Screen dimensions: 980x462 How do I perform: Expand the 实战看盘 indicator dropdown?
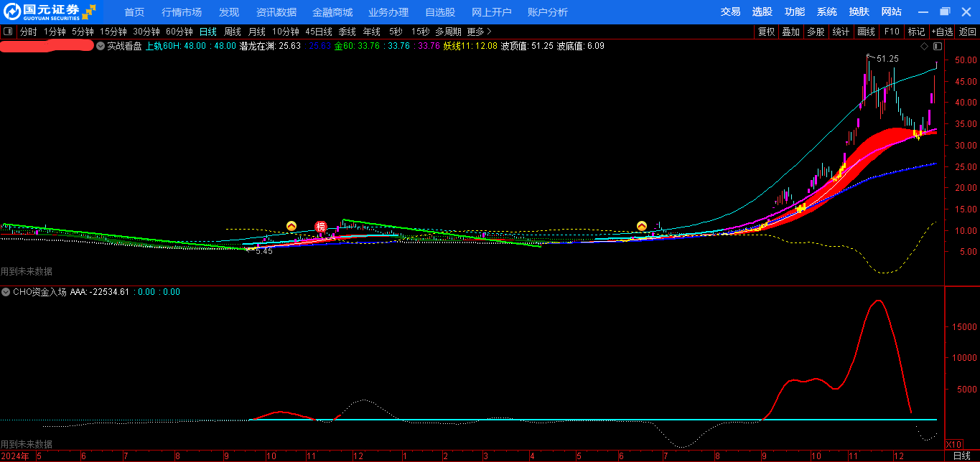pos(101,46)
